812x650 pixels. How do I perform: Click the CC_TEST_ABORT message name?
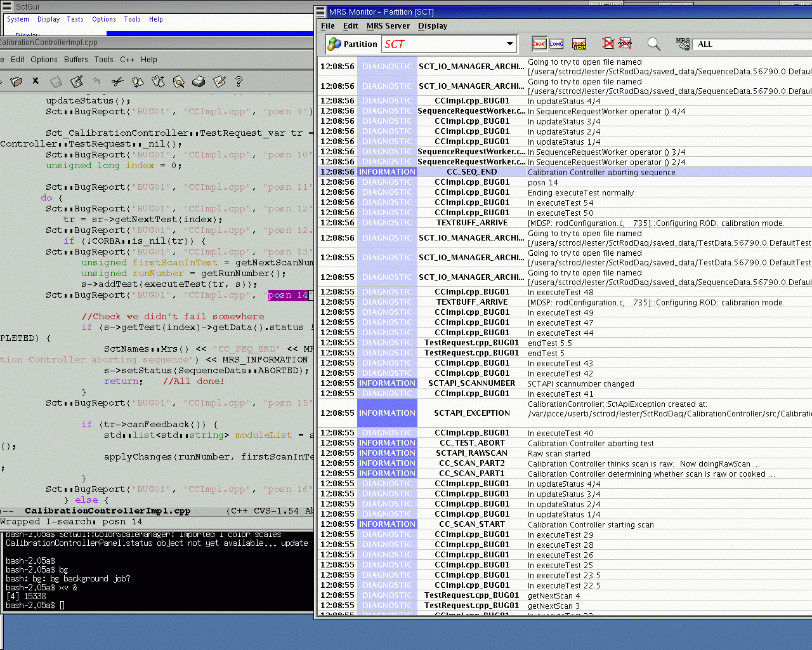pos(473,443)
